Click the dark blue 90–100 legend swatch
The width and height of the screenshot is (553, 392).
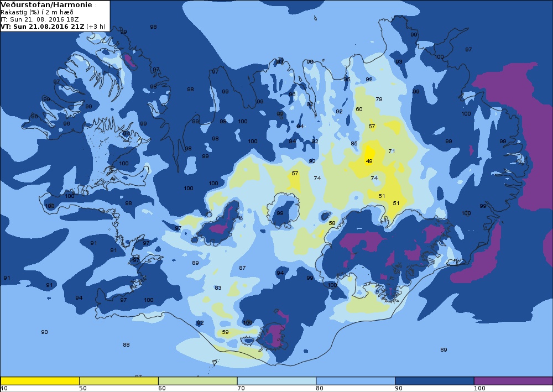(435, 381)
